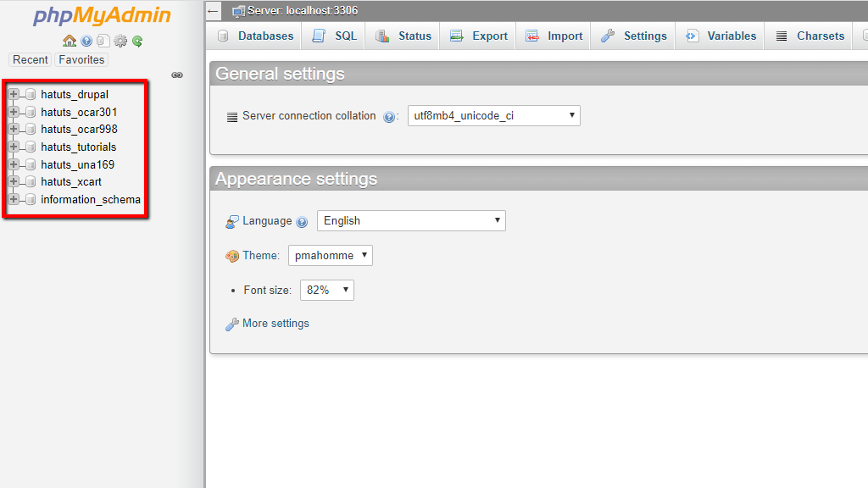Click help icon next to Language label
Viewport: 868px width, 488px height.
coord(303,222)
